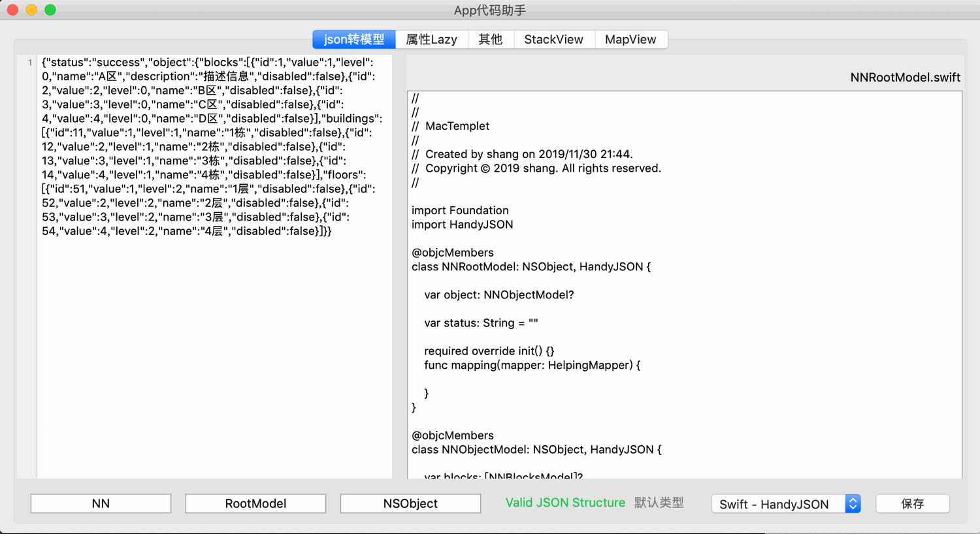Screen dimensions: 980x534
Task: Click the MacTemplet comment line
Action: 450,126
